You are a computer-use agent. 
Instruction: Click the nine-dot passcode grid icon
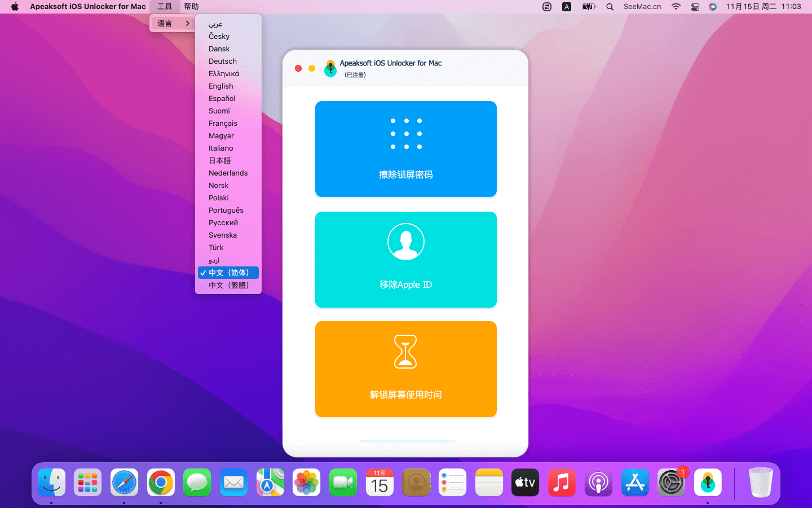tap(406, 134)
